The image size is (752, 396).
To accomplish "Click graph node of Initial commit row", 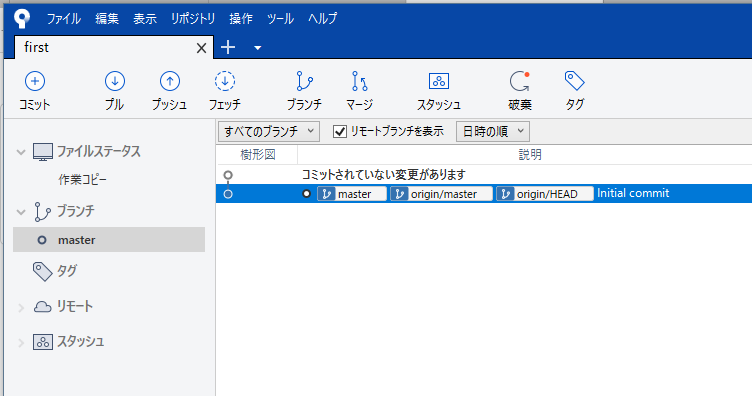I will [x=228, y=194].
